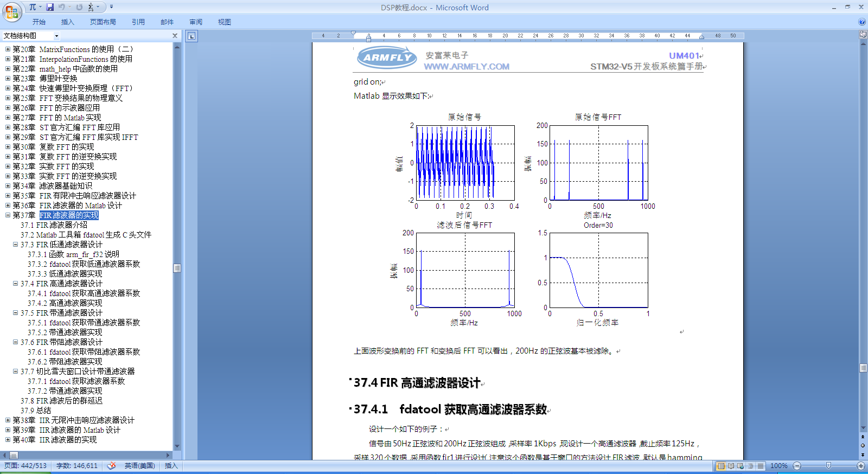The image size is (868, 474).
Task: Go to heading 37.8 FIR 滤波后的群延迟
Action: (x=61, y=401)
